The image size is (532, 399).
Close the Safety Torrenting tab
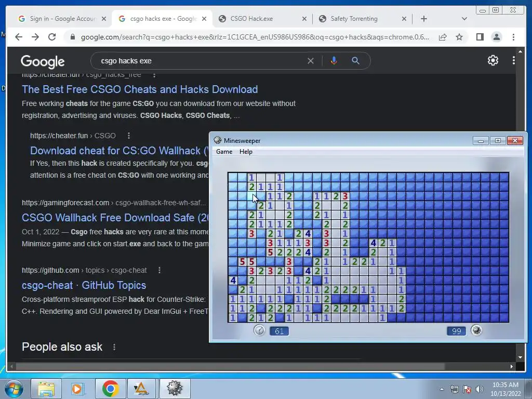tap(404, 19)
